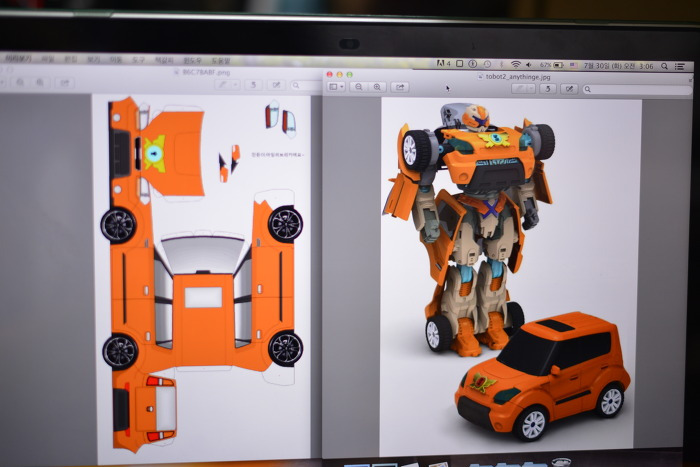Open the volume control in menu bar
Screen dimensions: 700x467
pyautogui.click(x=529, y=65)
